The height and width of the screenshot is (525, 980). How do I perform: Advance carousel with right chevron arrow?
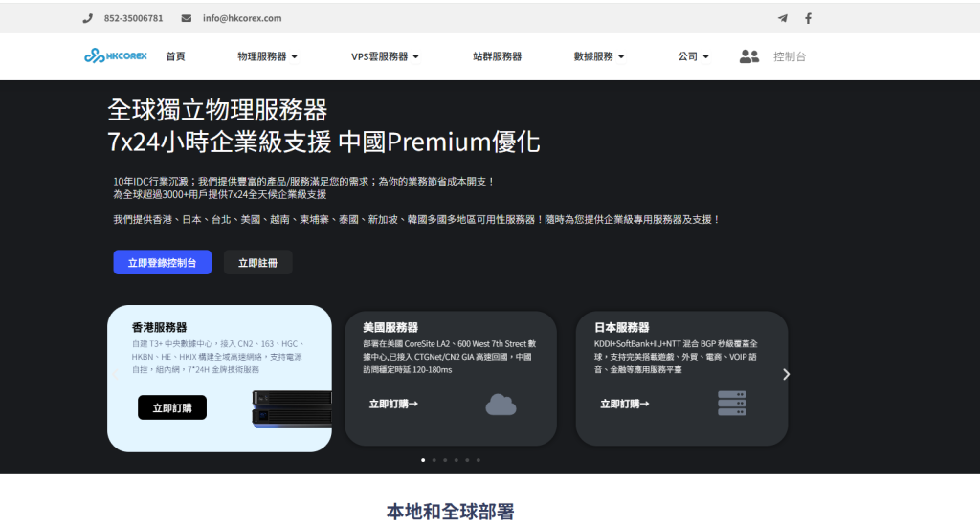[x=787, y=374]
